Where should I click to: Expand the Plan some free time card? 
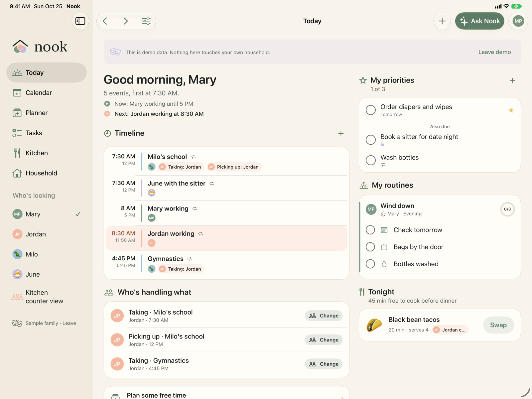coord(226,393)
